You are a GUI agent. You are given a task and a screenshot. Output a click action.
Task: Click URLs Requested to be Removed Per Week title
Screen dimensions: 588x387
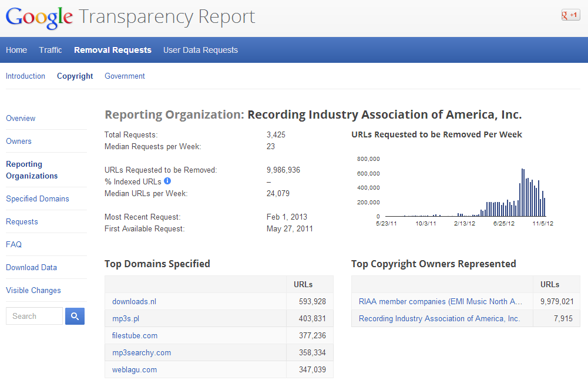point(436,134)
